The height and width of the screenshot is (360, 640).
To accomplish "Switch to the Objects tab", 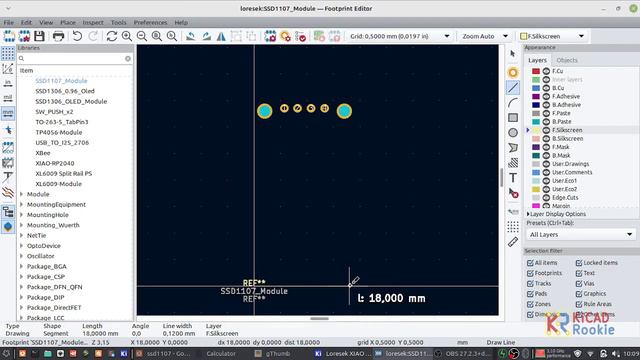I will pos(567,60).
